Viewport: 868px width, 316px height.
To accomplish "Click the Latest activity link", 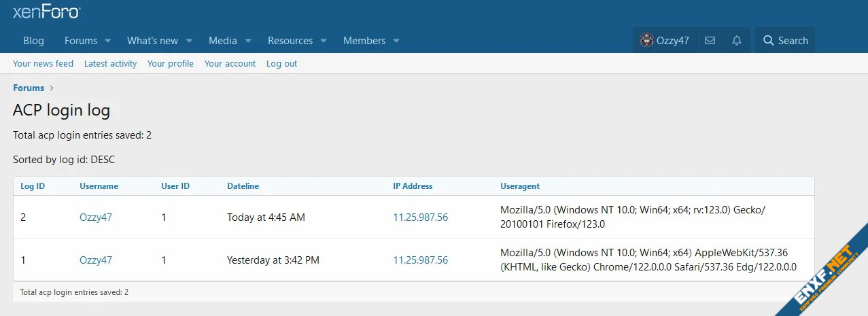I will click(110, 63).
